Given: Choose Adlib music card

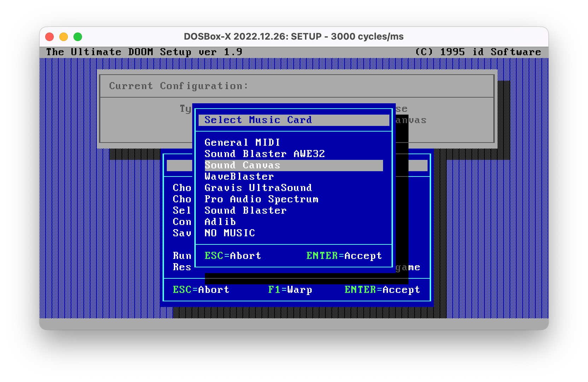Looking at the screenshot, I should pyautogui.click(x=220, y=222).
